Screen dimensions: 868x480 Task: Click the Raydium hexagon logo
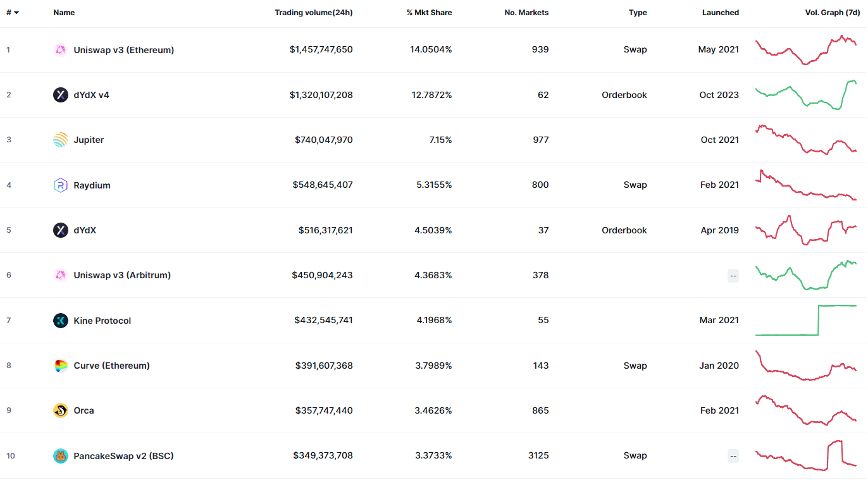(61, 185)
